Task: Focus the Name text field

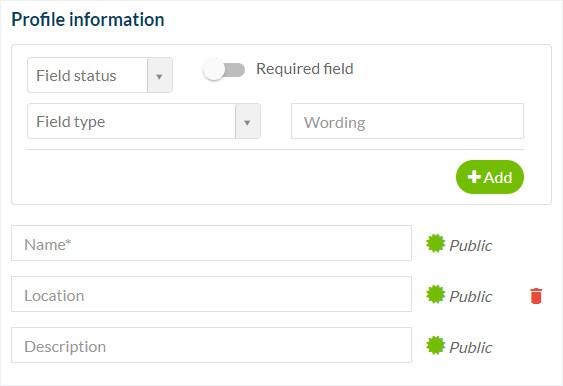Action: [211, 243]
